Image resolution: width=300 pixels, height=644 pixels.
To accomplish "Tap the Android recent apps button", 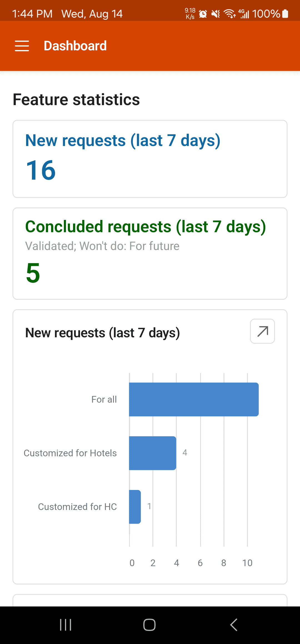I will pos(66,625).
